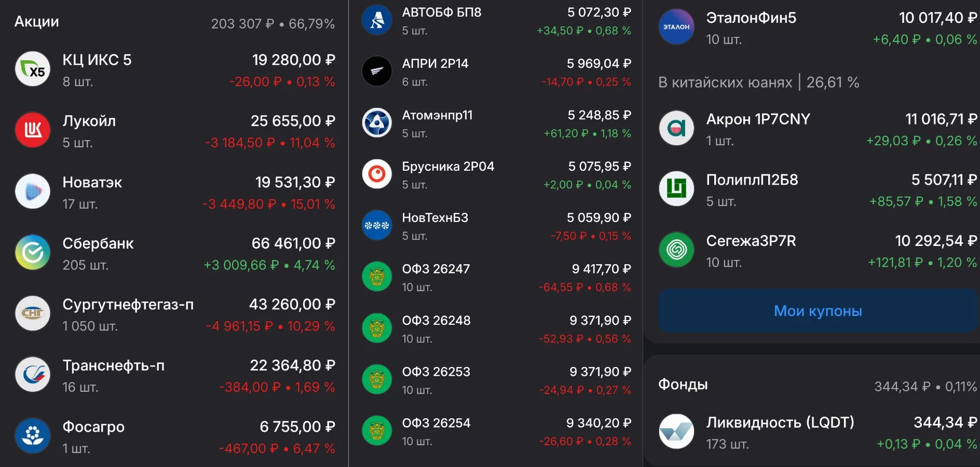Tap the Фонды section header
Image resolution: width=980 pixels, height=467 pixels.
click(683, 384)
